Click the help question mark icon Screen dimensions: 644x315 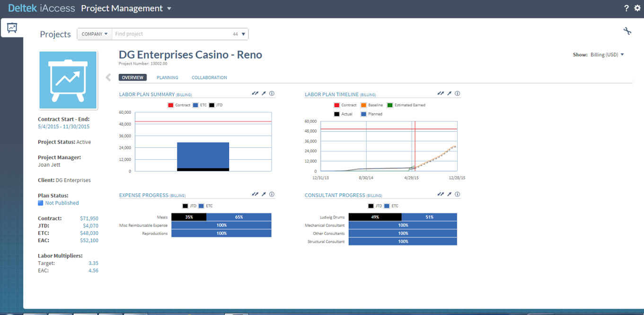pyautogui.click(x=626, y=8)
